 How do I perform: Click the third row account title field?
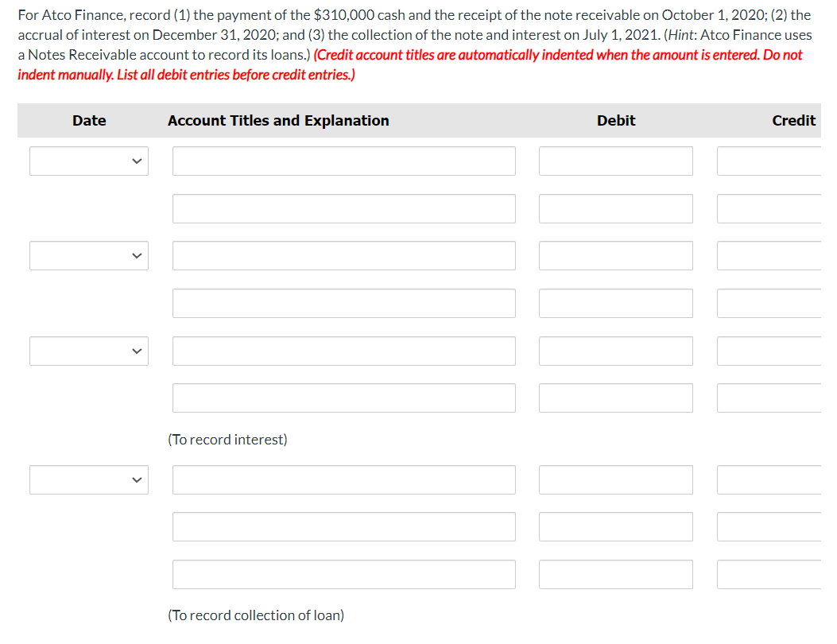[343, 255]
